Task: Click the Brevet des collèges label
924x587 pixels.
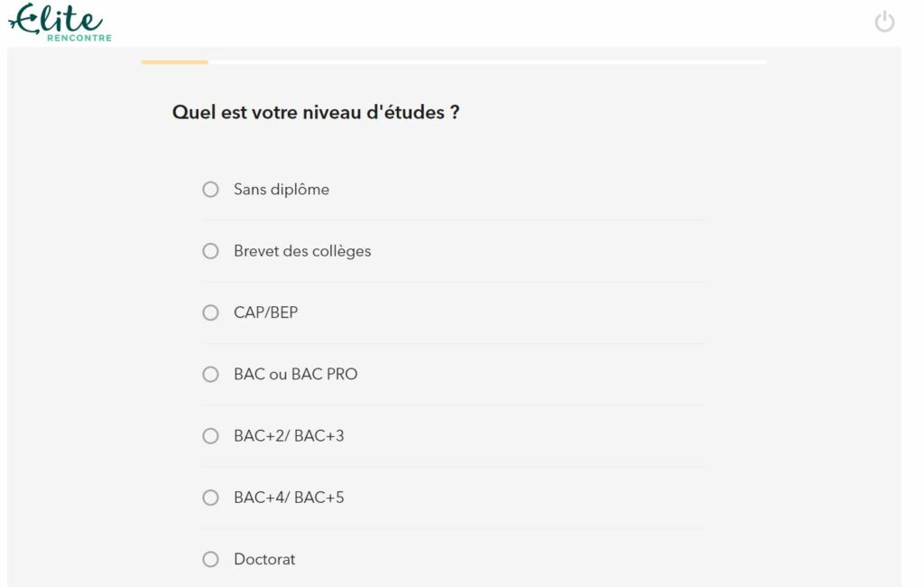Action: 302,251
